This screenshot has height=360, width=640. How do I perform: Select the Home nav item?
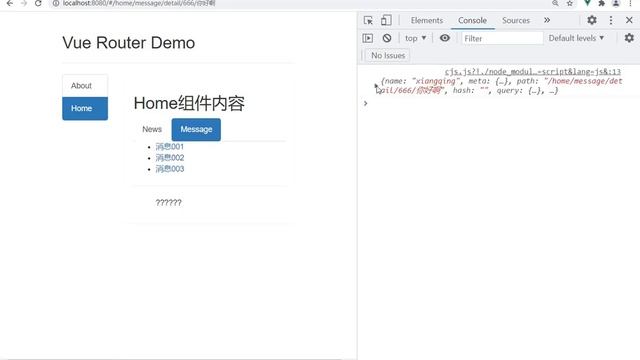coord(85,109)
